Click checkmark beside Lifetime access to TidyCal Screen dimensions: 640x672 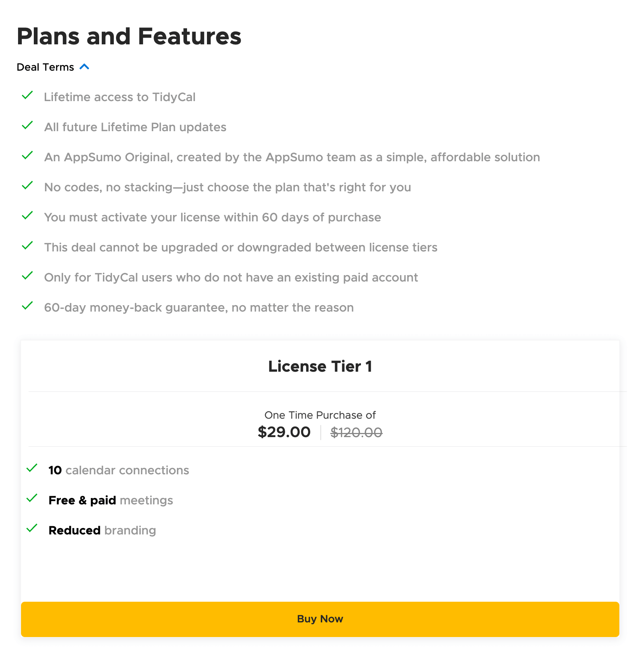click(27, 95)
